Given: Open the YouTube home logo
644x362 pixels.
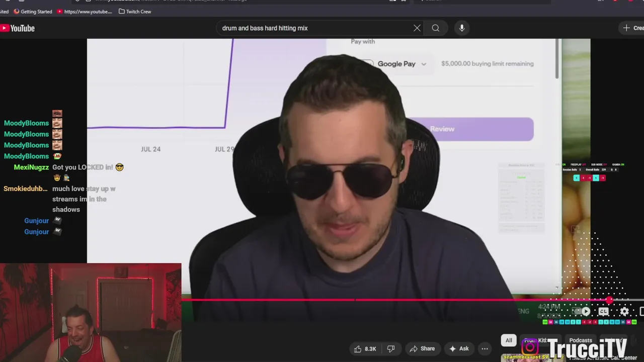Looking at the screenshot, I should (x=18, y=28).
